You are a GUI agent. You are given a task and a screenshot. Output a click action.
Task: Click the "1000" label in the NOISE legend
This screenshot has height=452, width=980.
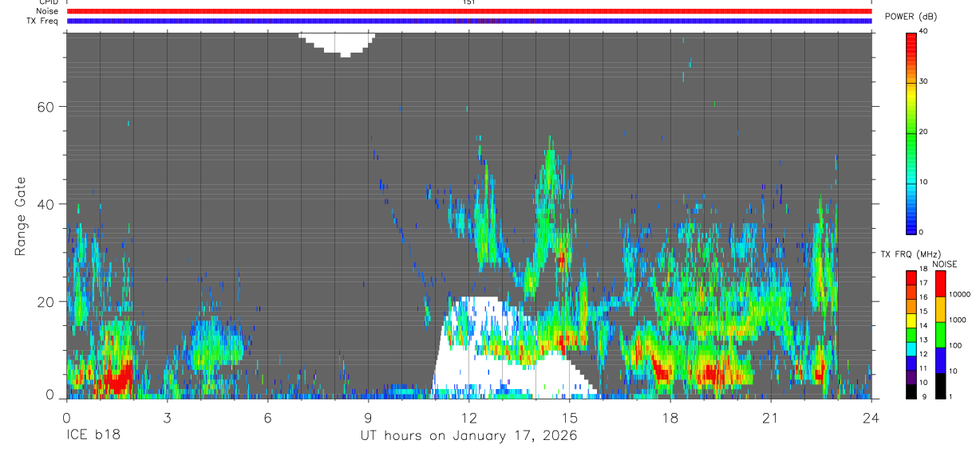[958, 320]
